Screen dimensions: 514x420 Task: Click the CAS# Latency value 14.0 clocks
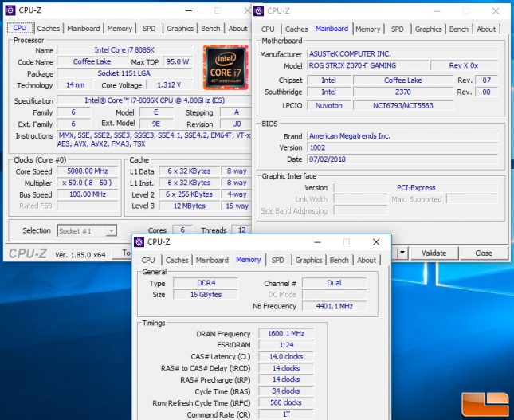286,356
